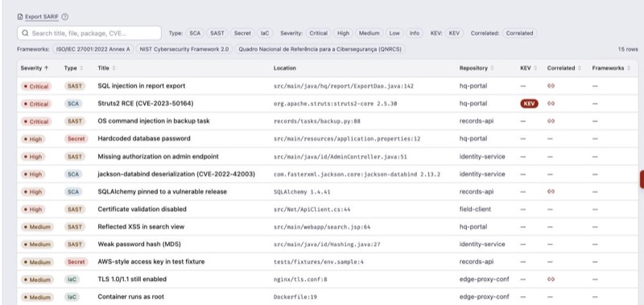Sort by the KEV column header
This screenshot has height=305, width=644.
[x=529, y=68]
